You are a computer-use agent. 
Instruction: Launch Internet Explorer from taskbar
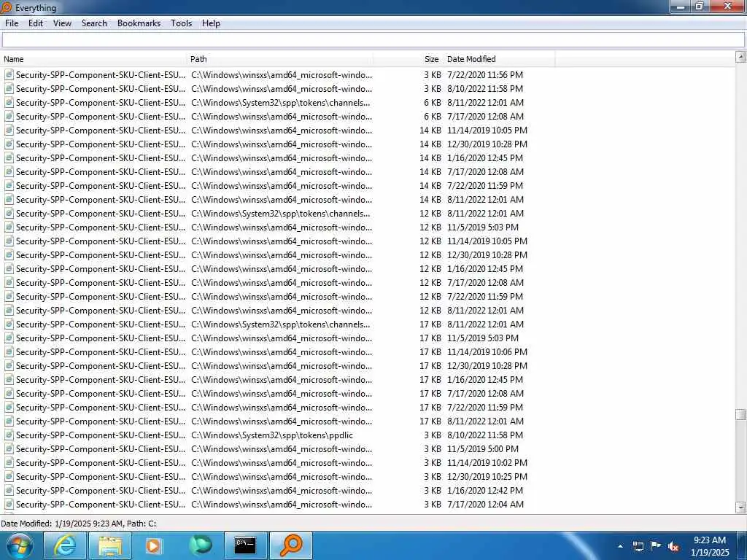coord(65,545)
